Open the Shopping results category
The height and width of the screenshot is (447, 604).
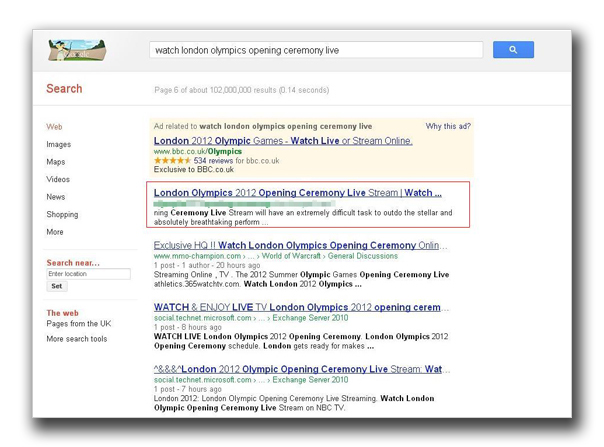point(62,214)
